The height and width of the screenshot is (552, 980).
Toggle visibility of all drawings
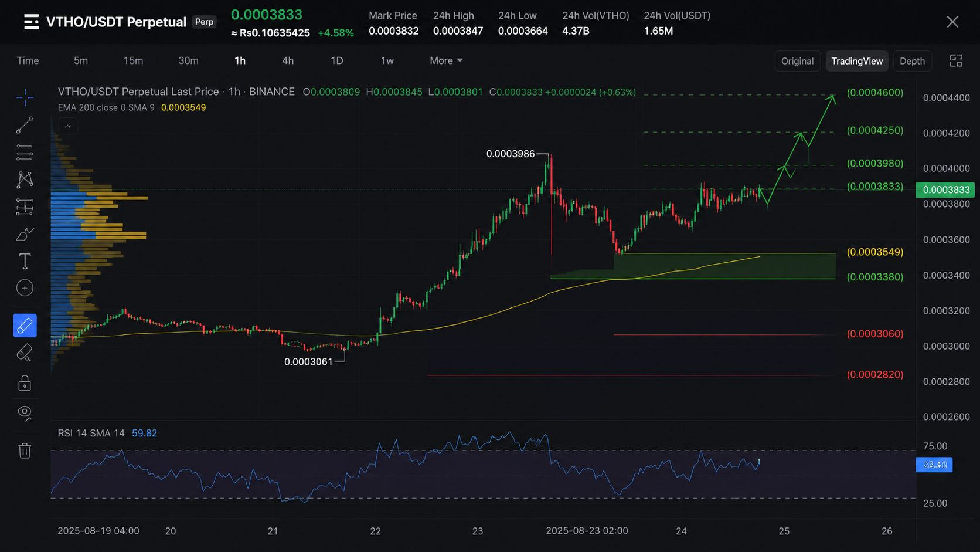(25, 413)
